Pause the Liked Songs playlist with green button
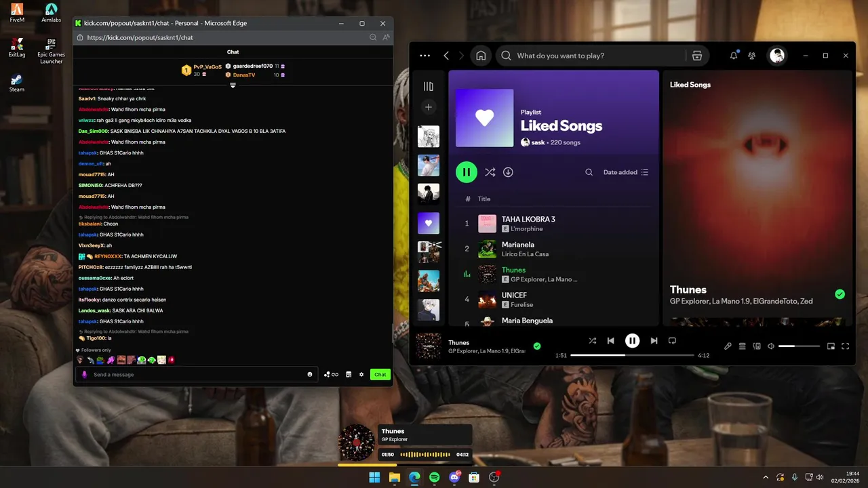Screen dimensions: 868x488 point(467,172)
